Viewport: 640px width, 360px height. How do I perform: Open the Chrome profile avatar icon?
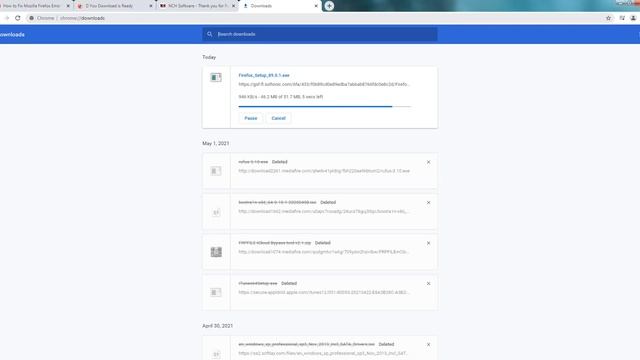[633, 18]
